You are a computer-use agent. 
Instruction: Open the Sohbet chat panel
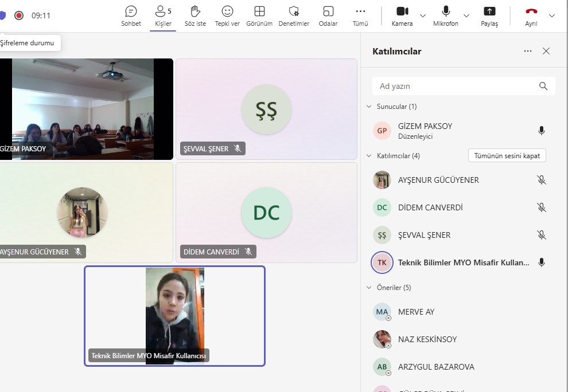click(131, 15)
